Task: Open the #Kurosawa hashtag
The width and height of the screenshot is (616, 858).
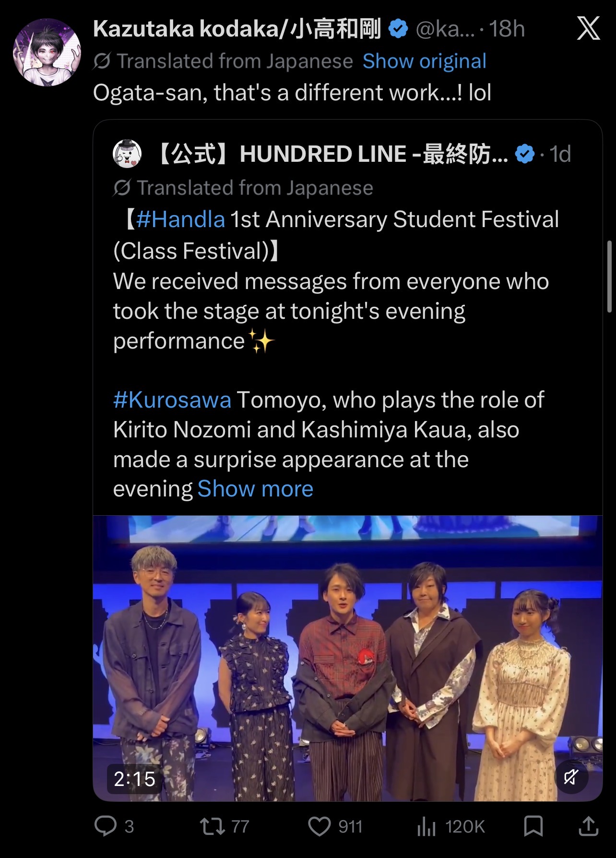Action: click(172, 400)
